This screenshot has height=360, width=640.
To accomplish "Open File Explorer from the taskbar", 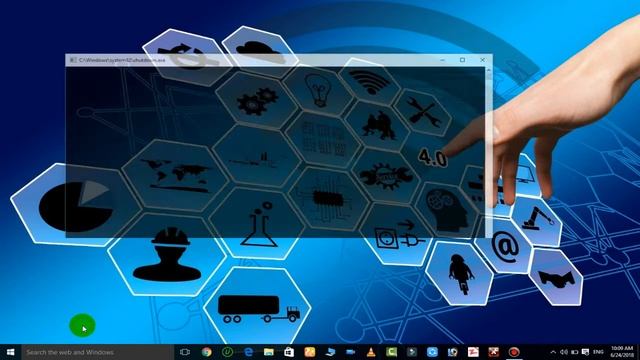I will point(269,352).
